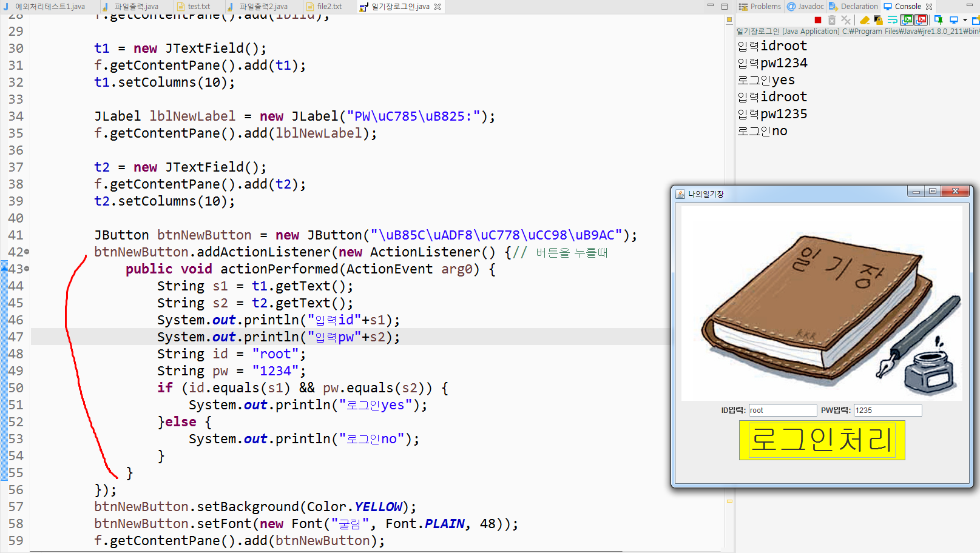The image size is (980, 553).
Task: Click the Remove Launch icon in Console toolbar
Action: point(832,20)
